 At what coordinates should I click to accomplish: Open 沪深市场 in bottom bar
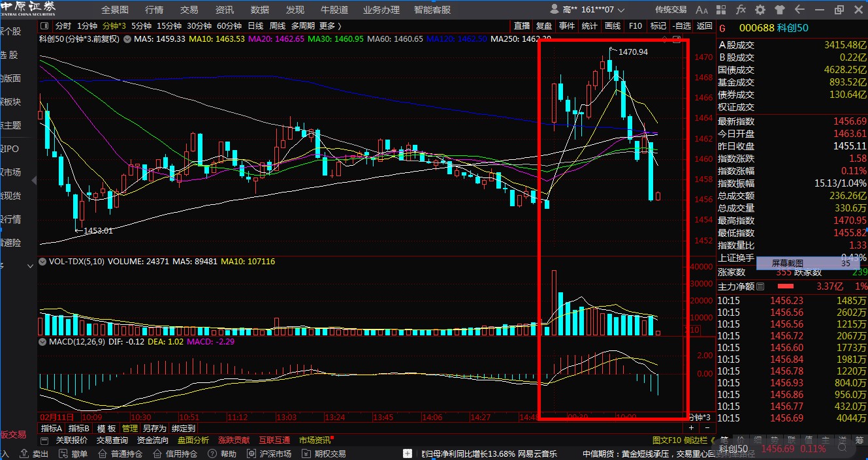tap(269, 454)
